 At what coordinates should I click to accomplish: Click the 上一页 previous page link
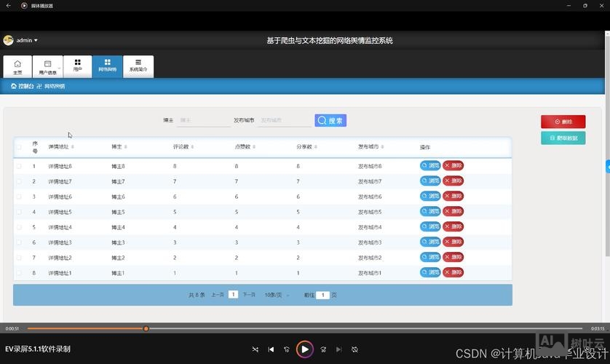(x=218, y=295)
